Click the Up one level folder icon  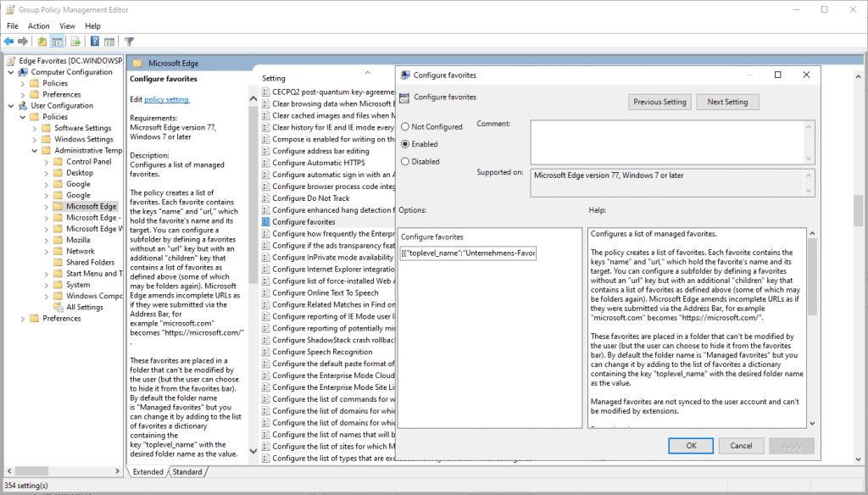click(x=42, y=41)
